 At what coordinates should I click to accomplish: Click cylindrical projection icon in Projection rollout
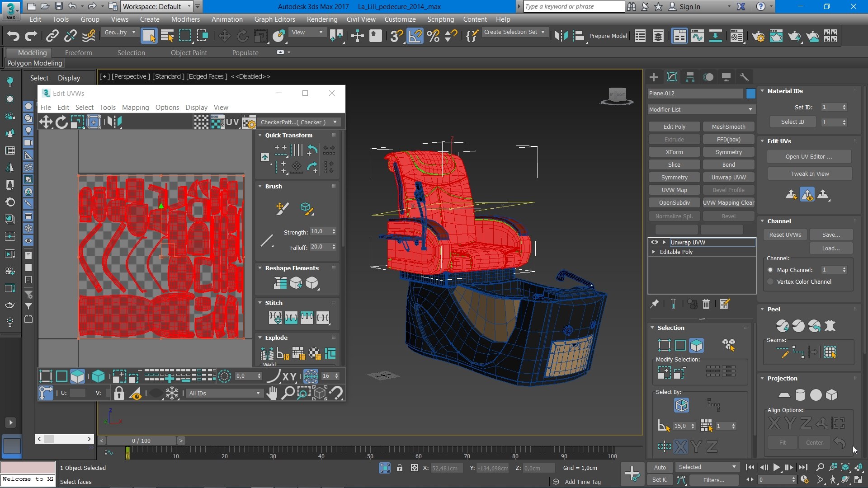800,395
